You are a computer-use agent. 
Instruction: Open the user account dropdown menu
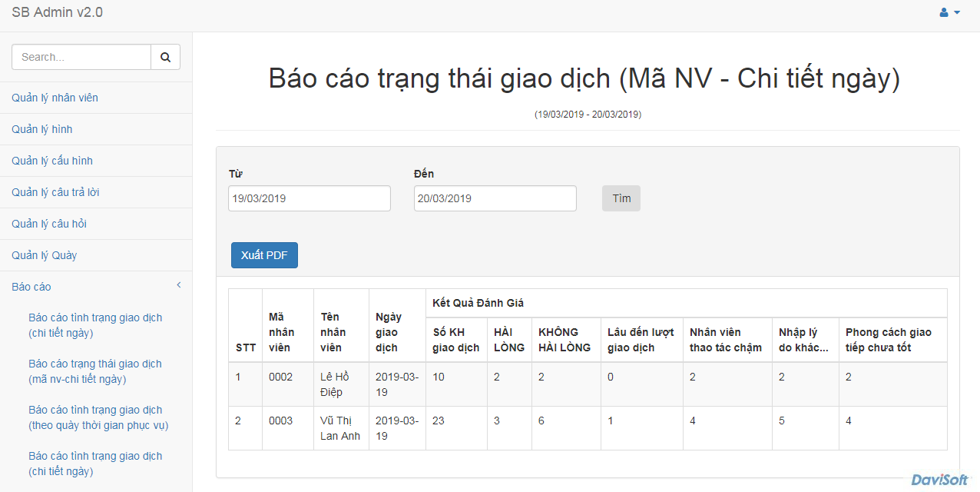[950, 12]
